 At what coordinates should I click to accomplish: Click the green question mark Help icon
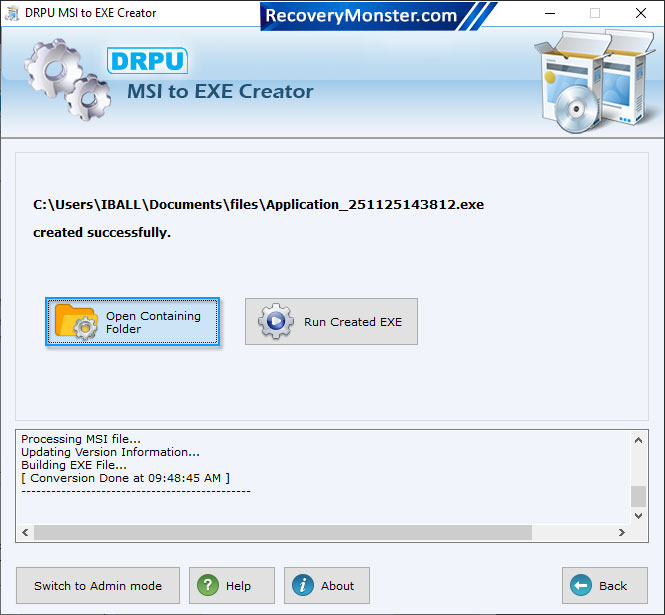coord(206,586)
